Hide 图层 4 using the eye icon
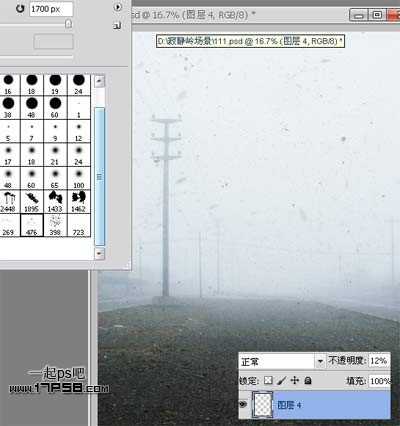 pos(244,405)
